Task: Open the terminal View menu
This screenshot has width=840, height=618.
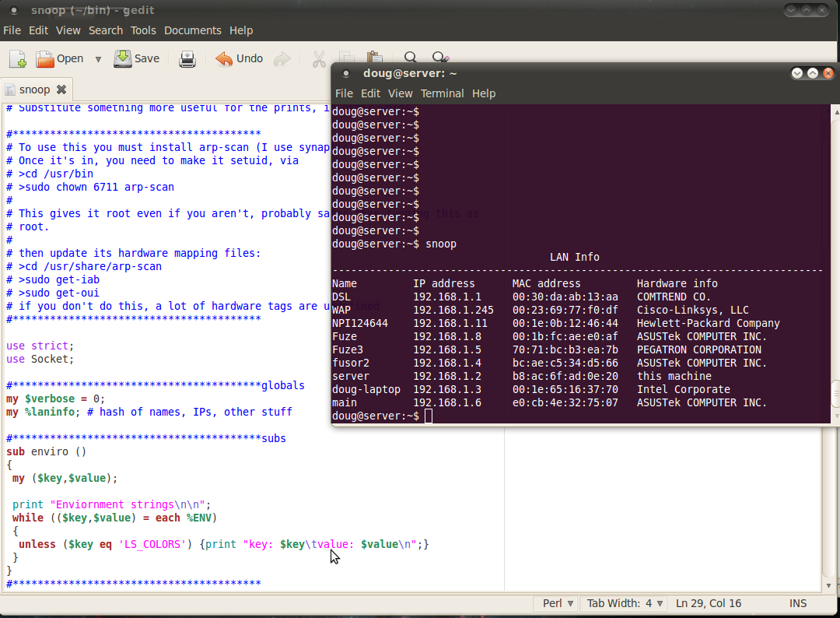Action: click(401, 93)
